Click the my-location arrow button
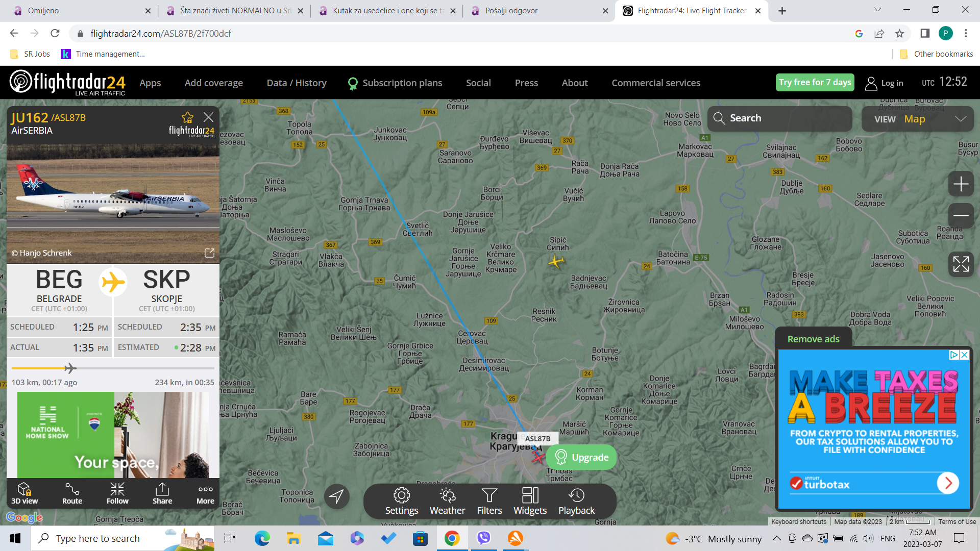 [336, 496]
